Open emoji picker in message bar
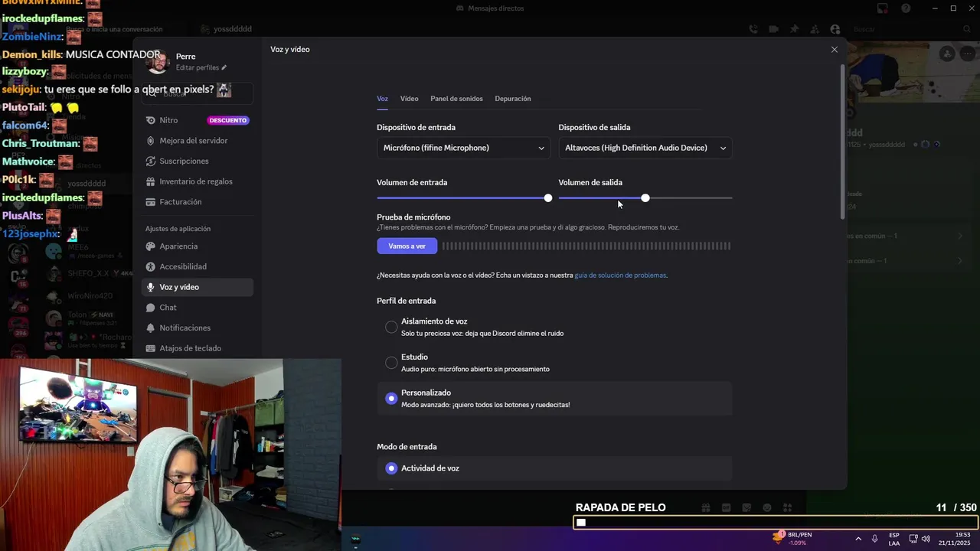 [x=766, y=507]
